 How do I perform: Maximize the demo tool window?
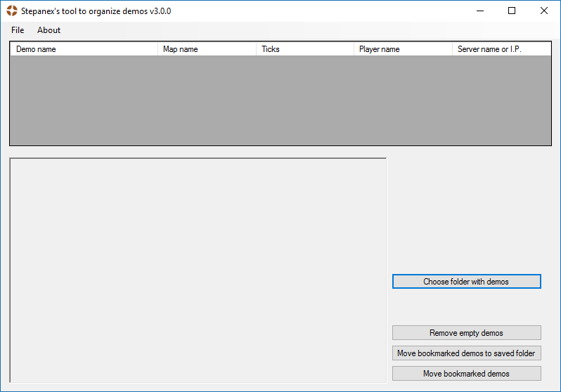pos(512,11)
